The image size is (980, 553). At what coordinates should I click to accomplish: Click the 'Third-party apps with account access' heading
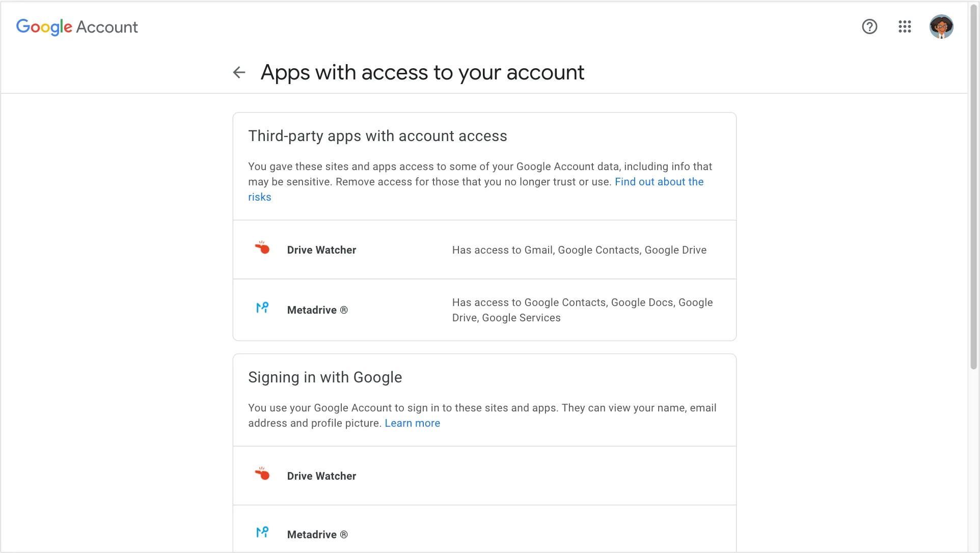click(377, 136)
